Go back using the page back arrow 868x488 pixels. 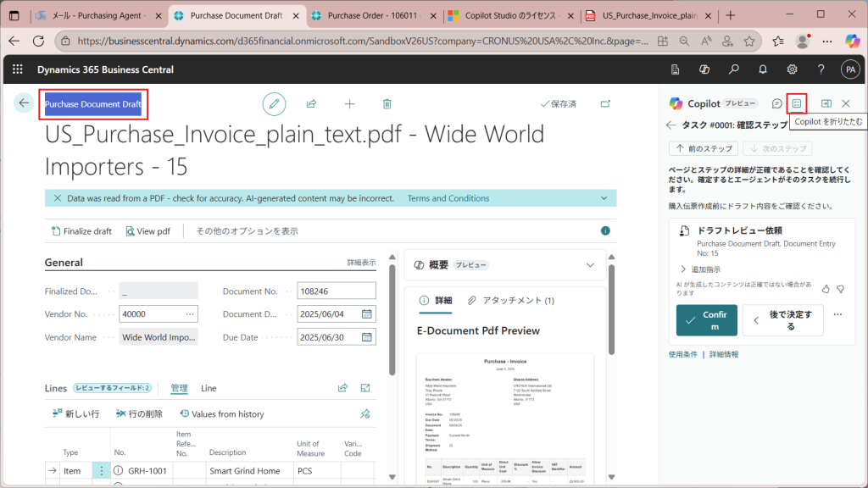[24, 103]
